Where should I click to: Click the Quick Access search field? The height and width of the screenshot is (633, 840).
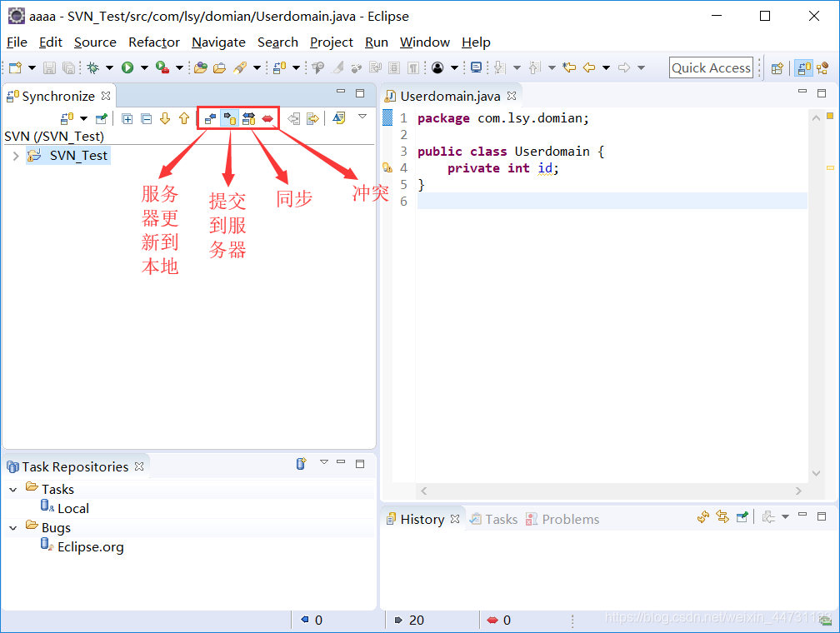[x=711, y=68]
